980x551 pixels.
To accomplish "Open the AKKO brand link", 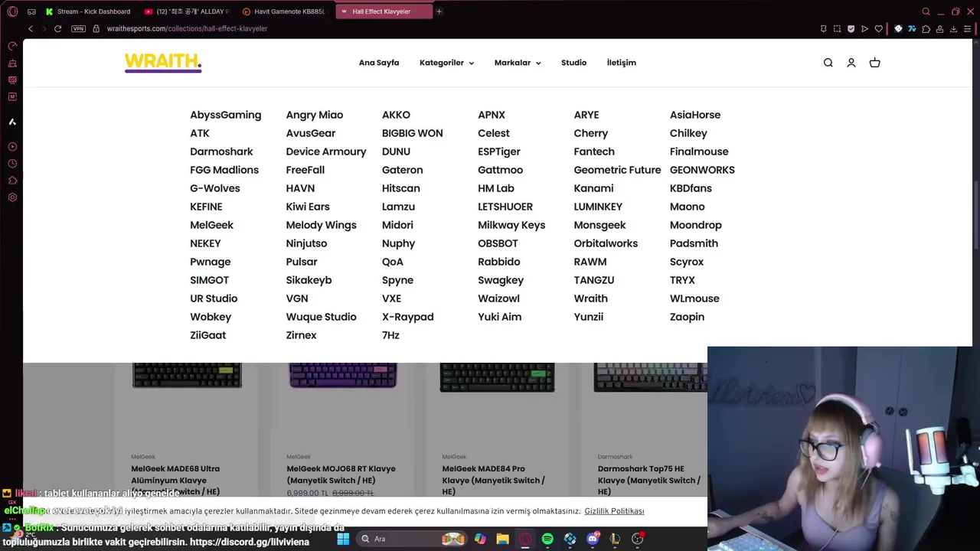I will tap(396, 115).
